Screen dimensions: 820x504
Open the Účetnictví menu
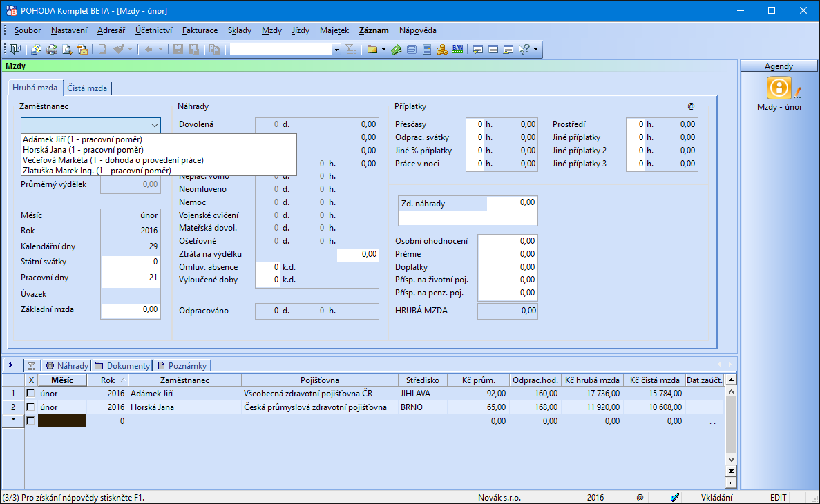pyautogui.click(x=154, y=30)
